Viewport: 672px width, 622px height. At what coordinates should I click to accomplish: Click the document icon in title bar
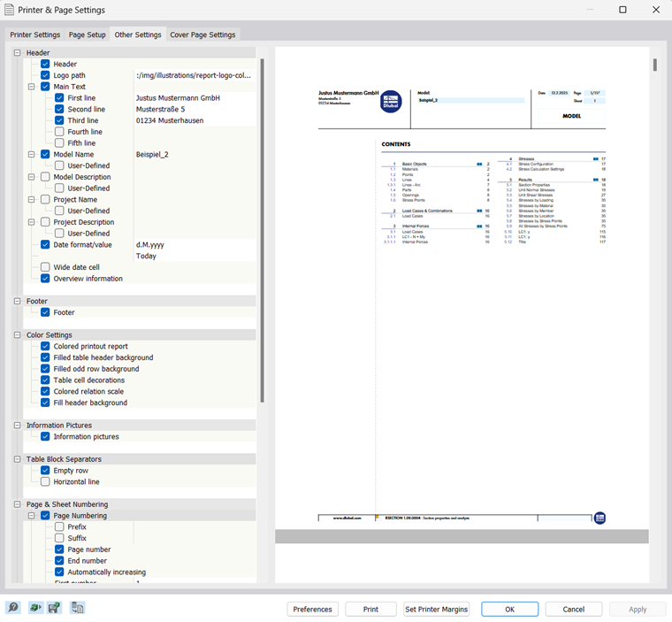9,10
